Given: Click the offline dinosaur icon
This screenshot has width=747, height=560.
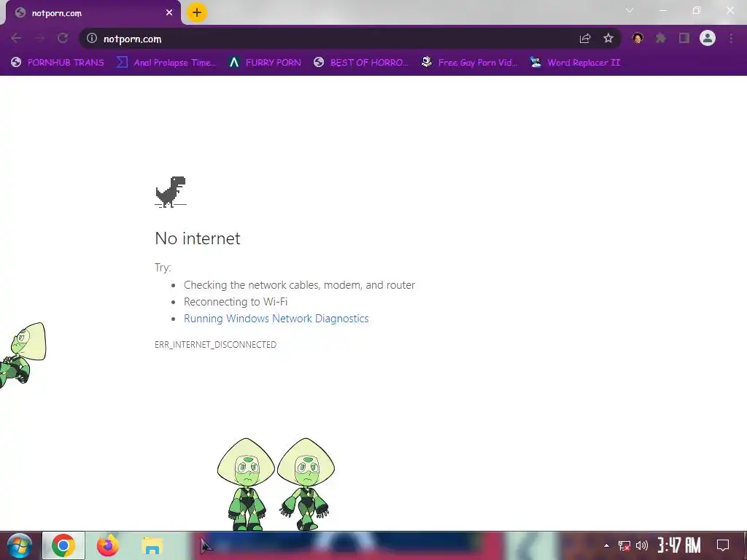Looking at the screenshot, I should coord(171,192).
